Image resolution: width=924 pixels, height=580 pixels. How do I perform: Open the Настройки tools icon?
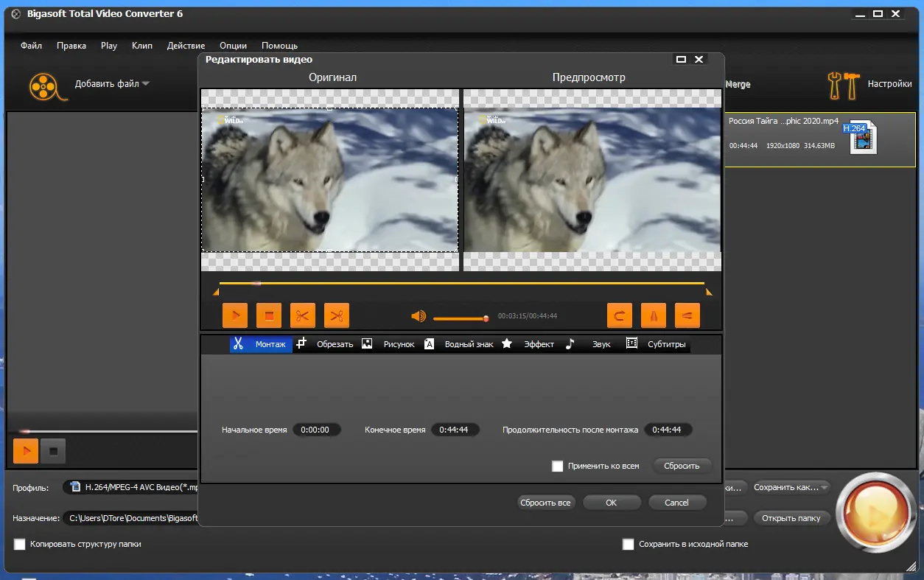(x=843, y=85)
